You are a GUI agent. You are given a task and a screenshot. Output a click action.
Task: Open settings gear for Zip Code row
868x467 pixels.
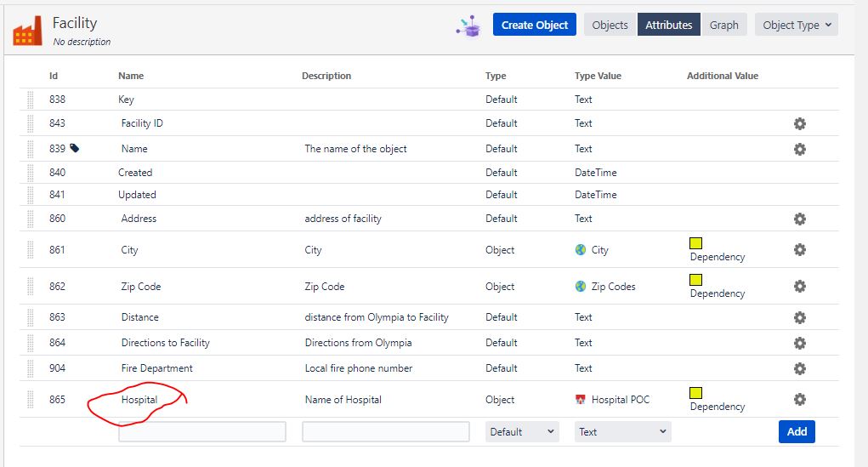799,287
